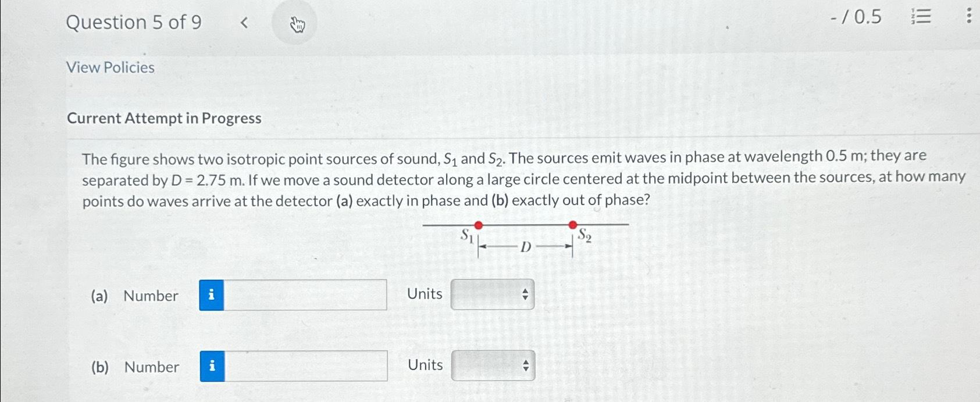Image resolution: width=980 pixels, height=402 pixels.
Task: Click the up-down stepper arrows in Units box (b)
Action: (x=525, y=366)
